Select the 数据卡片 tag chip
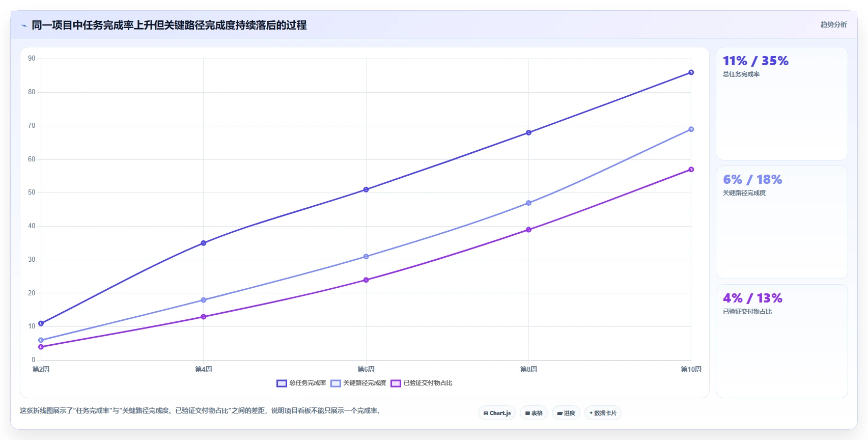This screenshot has height=440, width=868. (x=603, y=413)
